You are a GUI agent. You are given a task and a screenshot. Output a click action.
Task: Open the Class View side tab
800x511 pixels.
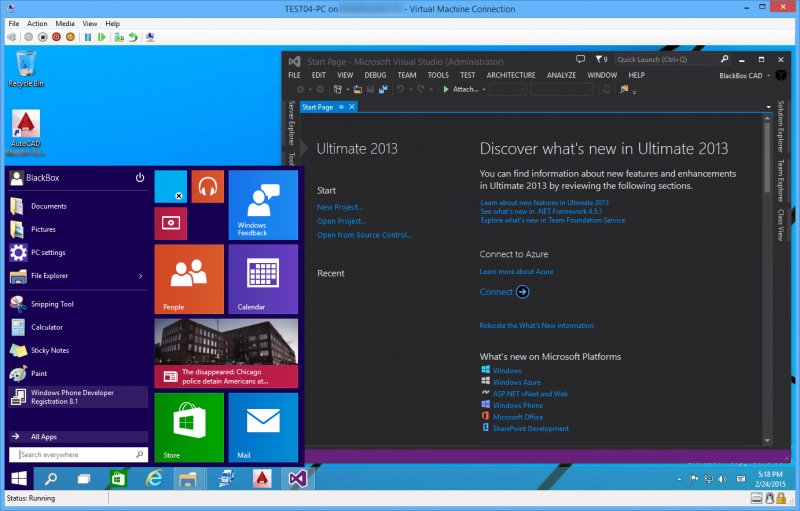(x=781, y=224)
